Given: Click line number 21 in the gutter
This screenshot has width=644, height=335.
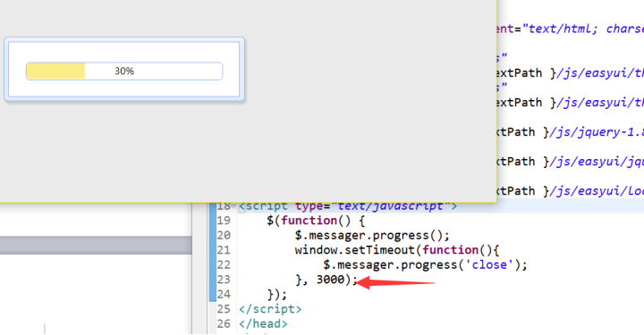Looking at the screenshot, I should pos(224,250).
